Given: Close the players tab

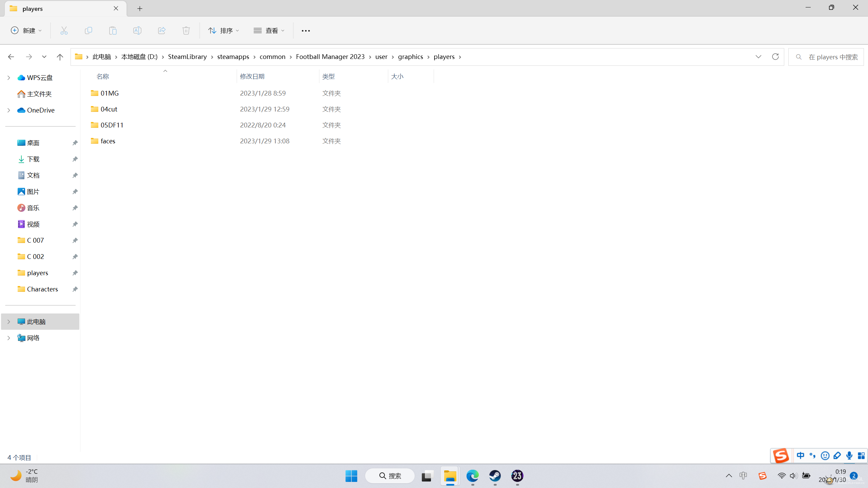Looking at the screenshot, I should [116, 8].
